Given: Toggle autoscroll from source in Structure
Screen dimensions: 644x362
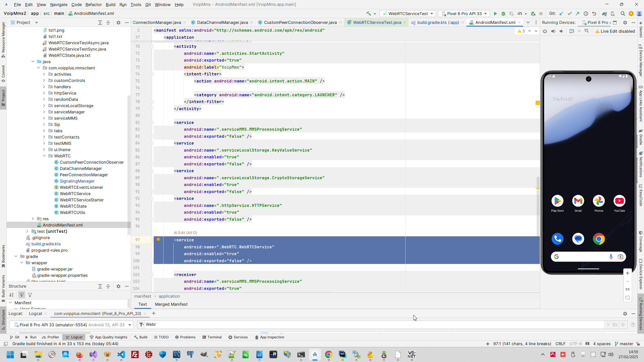Looking at the screenshot, I should pos(30,295).
